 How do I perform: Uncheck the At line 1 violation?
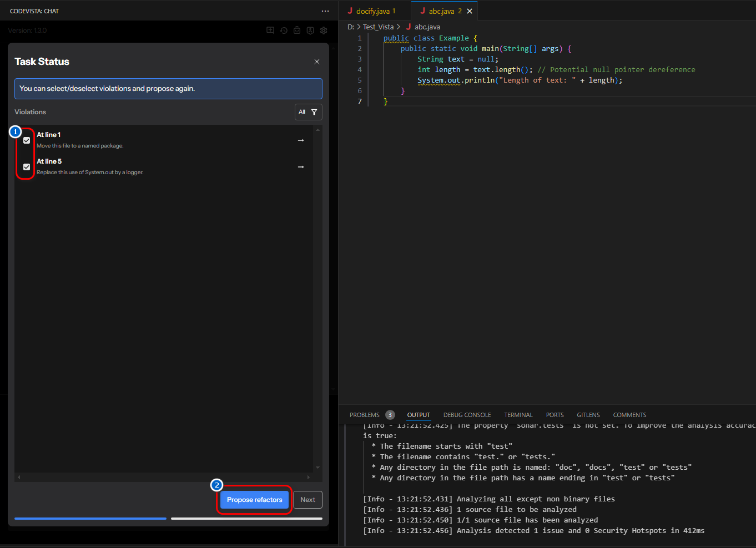pos(27,140)
